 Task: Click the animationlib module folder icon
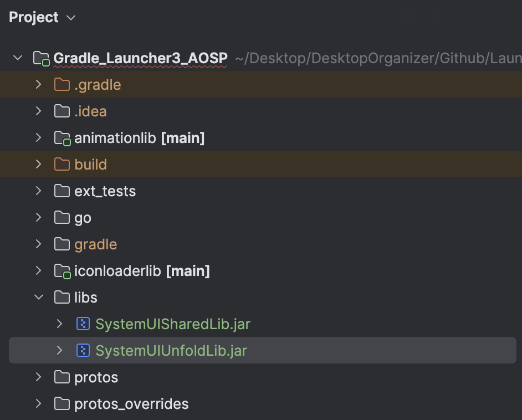(62, 139)
